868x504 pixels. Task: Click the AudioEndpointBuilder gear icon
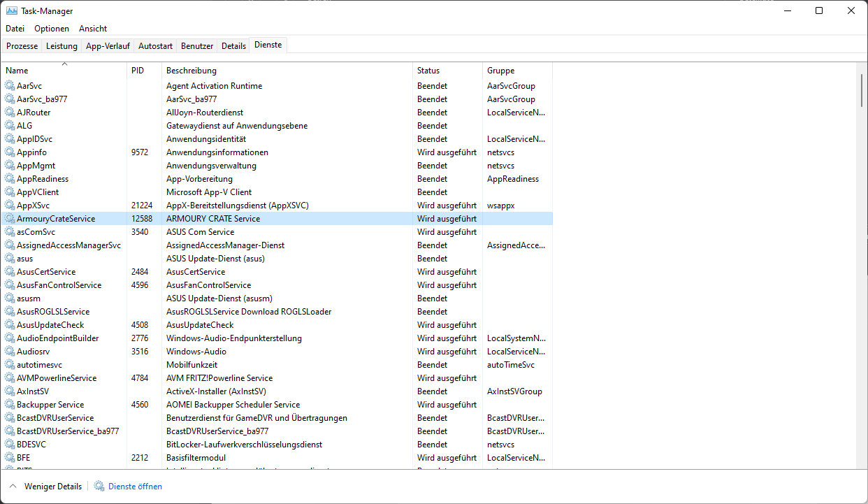coord(10,338)
